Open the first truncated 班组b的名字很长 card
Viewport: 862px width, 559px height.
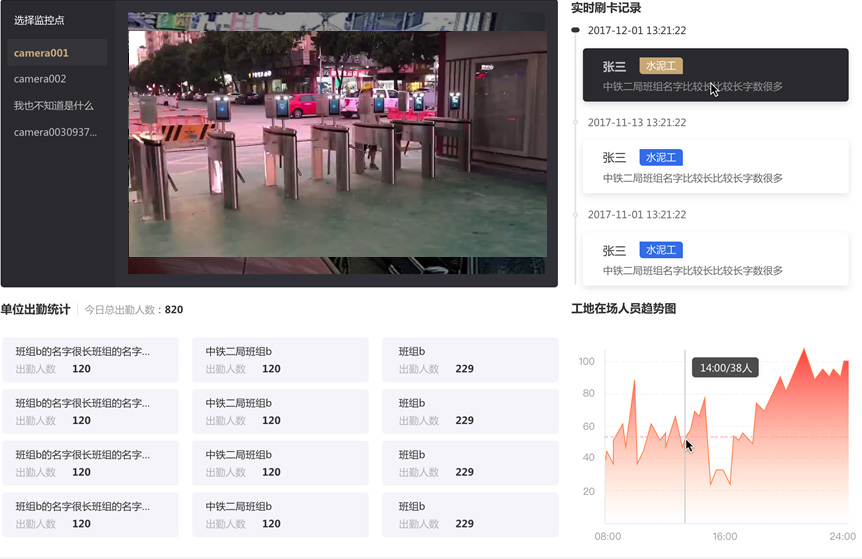pos(90,359)
